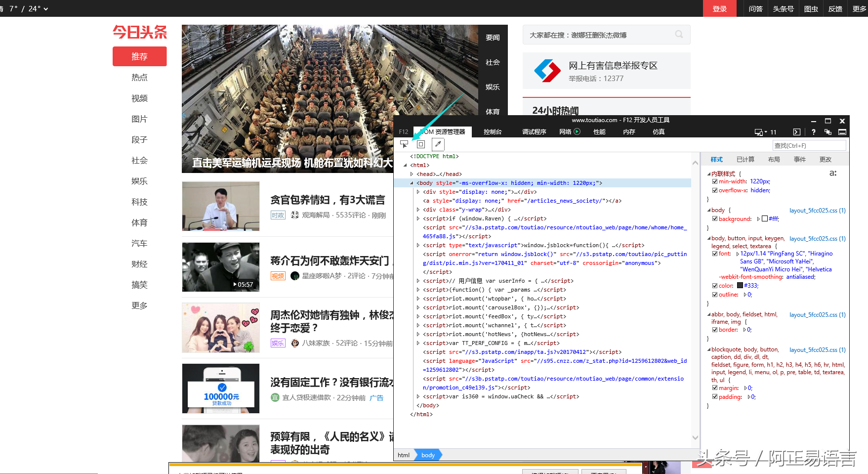Open the layout_5fcc025.css link beside the body rule
This screenshot has width=868, height=474.
pos(817,211)
